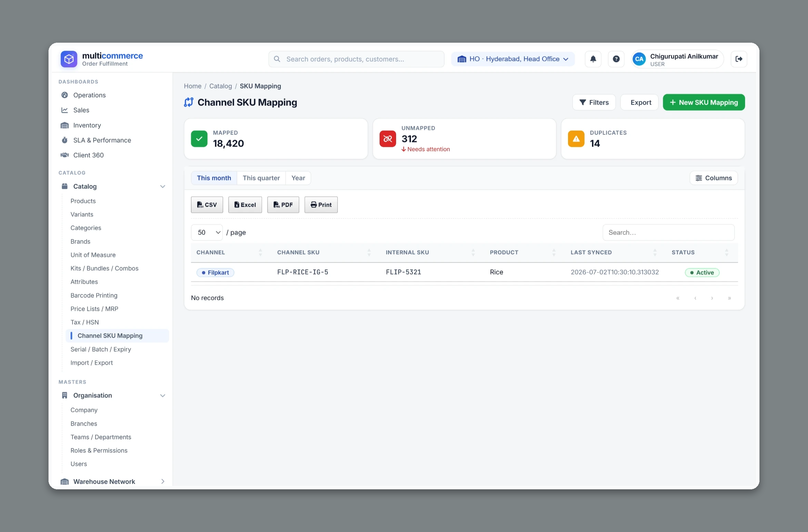Screen dimensions: 808x532
Task: Open the notifications bell
Action: (593, 59)
